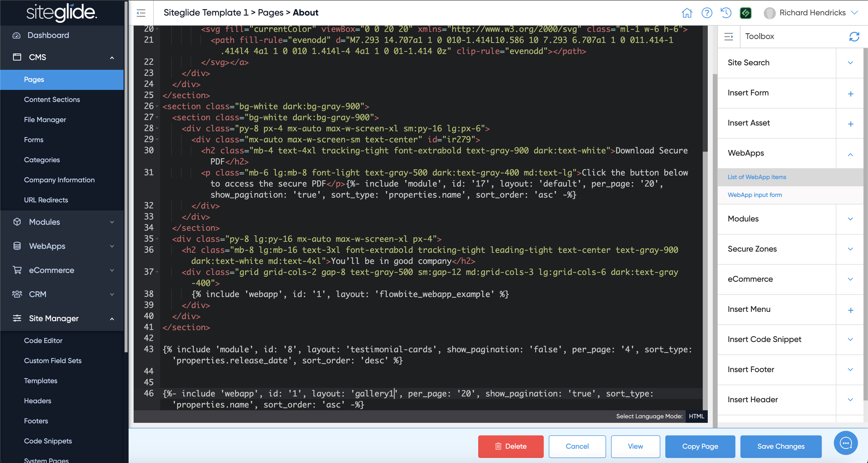
Task: Toggle the code fold arrow at line 26
Action: [x=157, y=106]
